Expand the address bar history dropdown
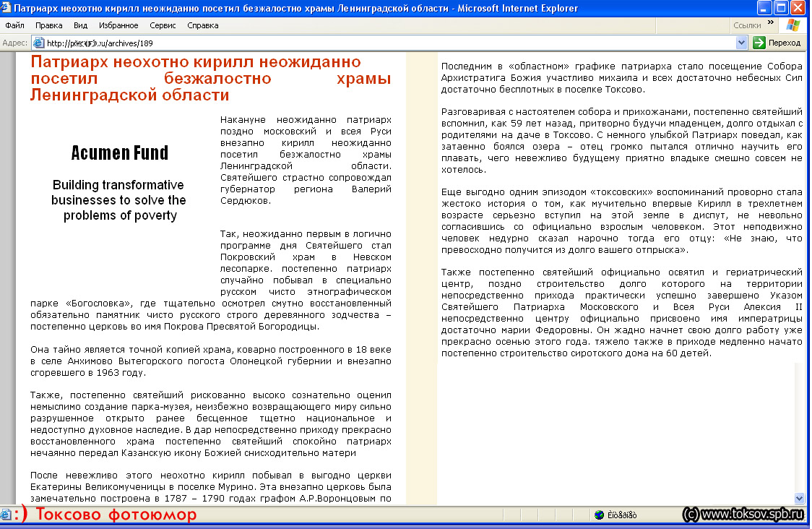Screen dimensions: 812x529 click(x=742, y=43)
